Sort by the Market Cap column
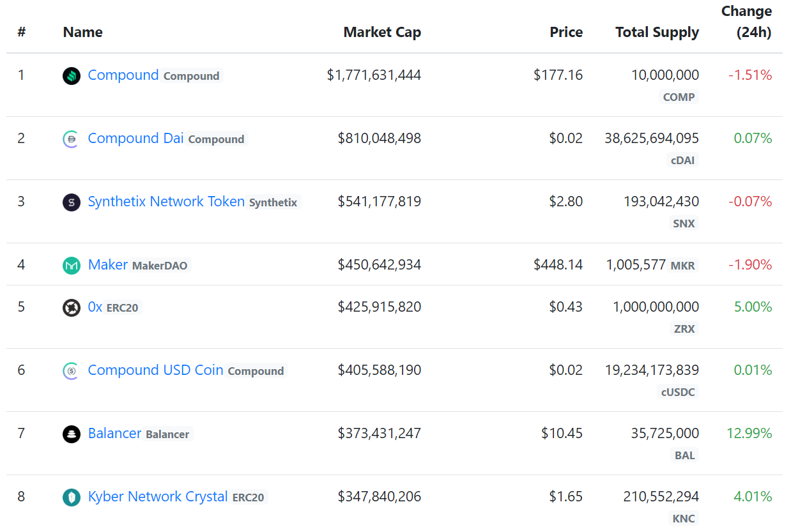791x532 pixels. tap(382, 32)
